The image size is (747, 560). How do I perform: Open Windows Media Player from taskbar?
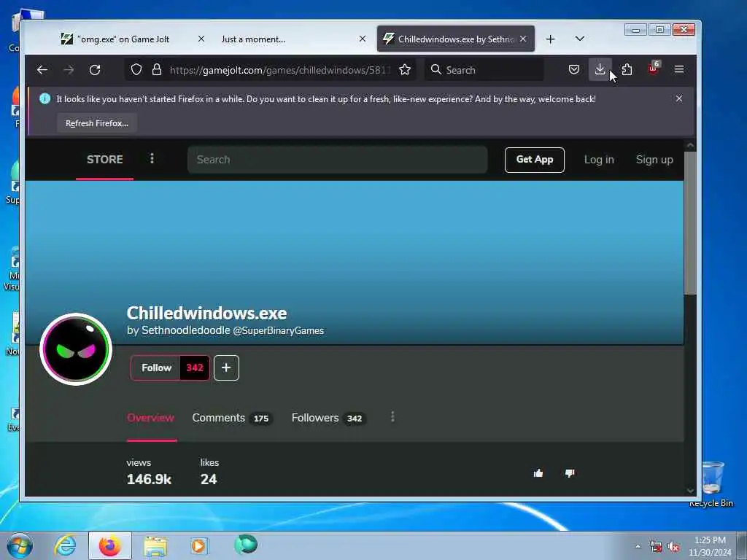click(x=200, y=545)
